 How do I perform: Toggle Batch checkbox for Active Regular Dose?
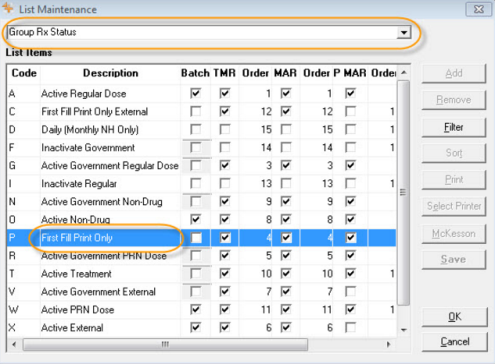[196, 93]
